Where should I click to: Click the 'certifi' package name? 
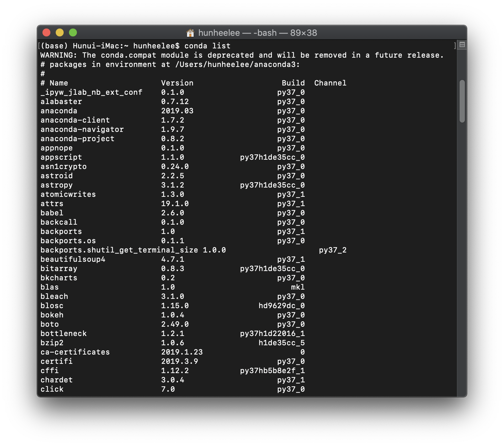57,361
